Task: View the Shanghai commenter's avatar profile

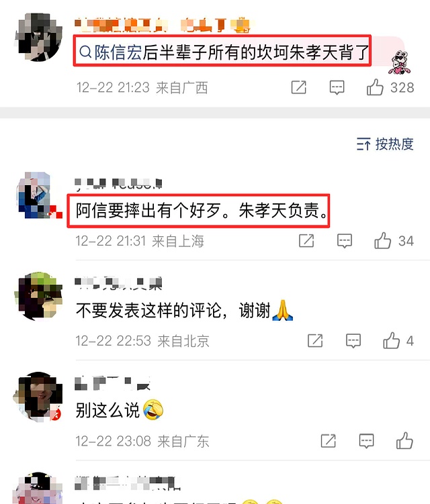Action: [38, 195]
